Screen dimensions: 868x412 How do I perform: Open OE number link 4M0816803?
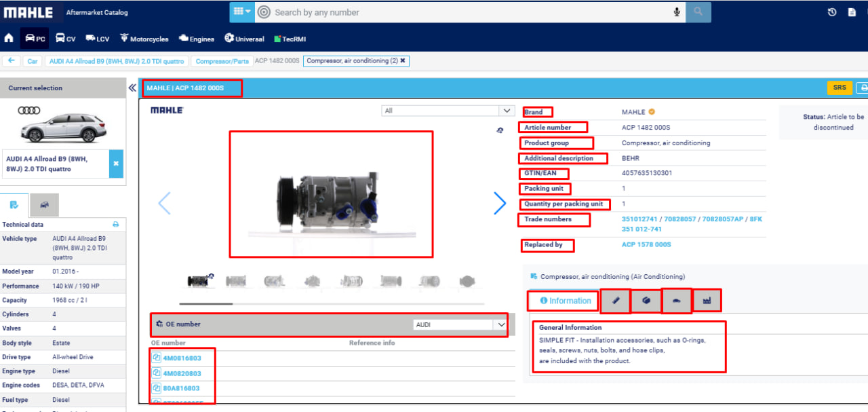point(182,358)
